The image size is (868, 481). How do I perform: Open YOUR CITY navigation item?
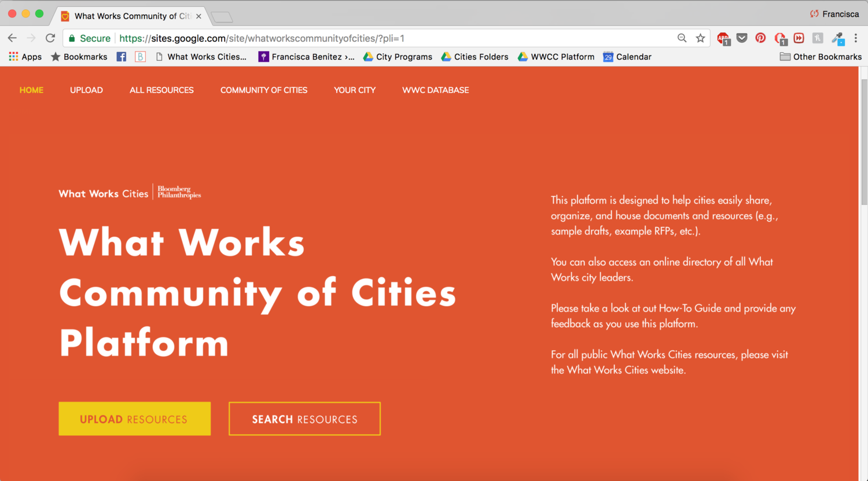pyautogui.click(x=355, y=90)
